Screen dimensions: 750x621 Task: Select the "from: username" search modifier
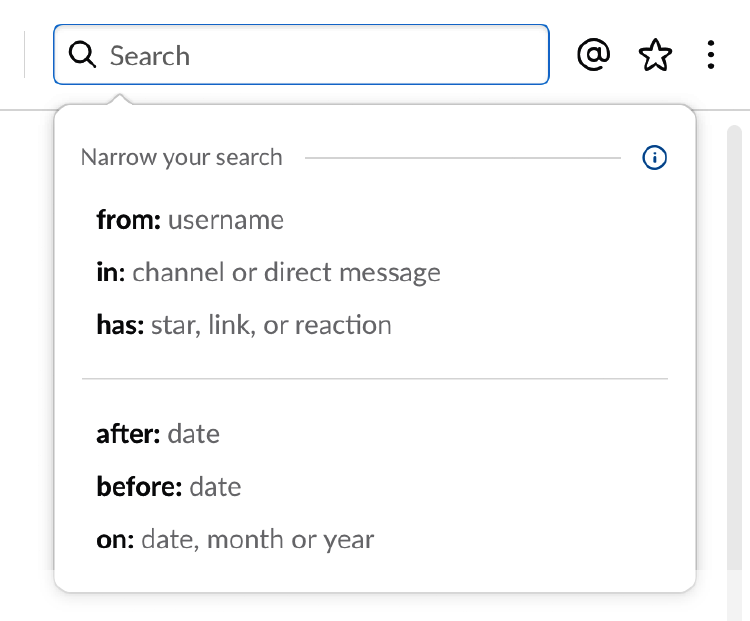coord(190,220)
